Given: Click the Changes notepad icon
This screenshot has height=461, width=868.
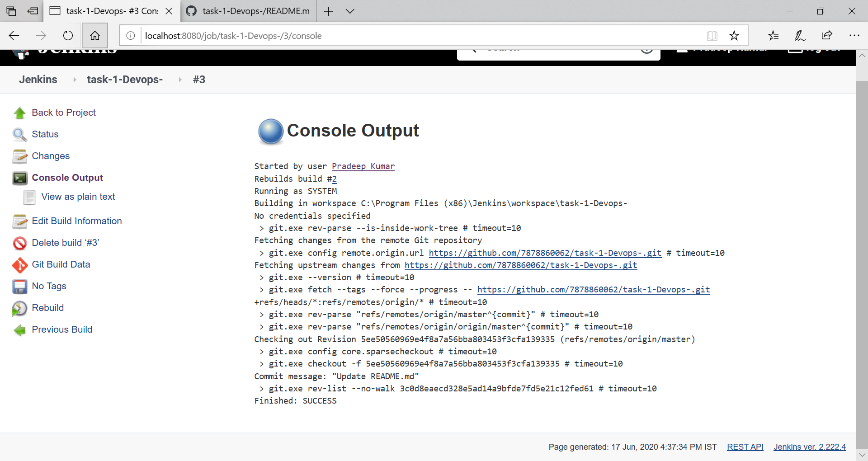Looking at the screenshot, I should (x=20, y=156).
